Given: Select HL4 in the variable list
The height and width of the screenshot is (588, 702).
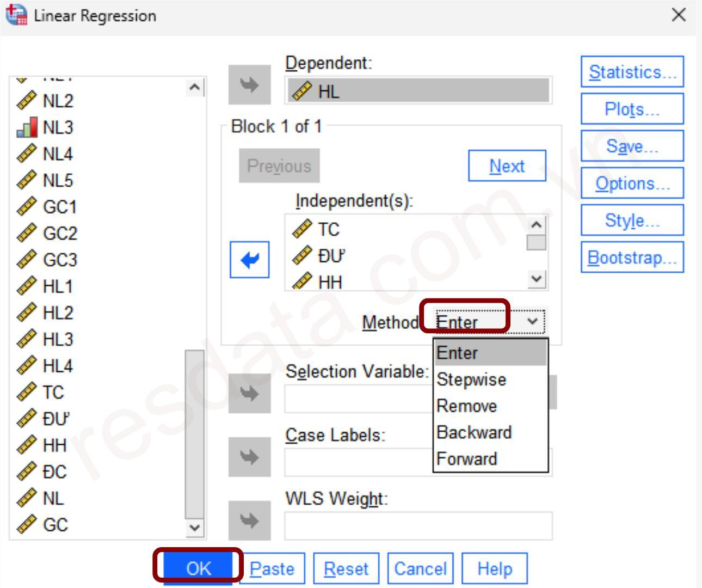Looking at the screenshot, I should (x=58, y=366).
